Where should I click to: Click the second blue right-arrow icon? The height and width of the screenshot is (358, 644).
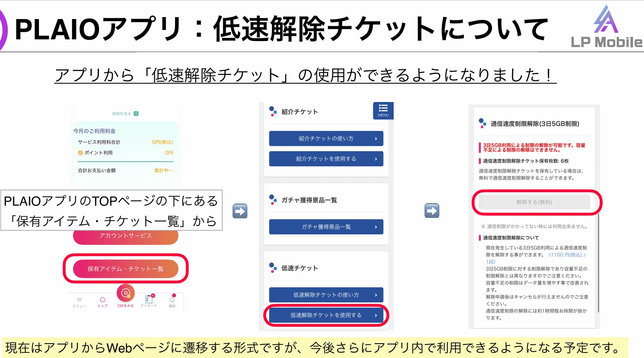click(x=432, y=211)
